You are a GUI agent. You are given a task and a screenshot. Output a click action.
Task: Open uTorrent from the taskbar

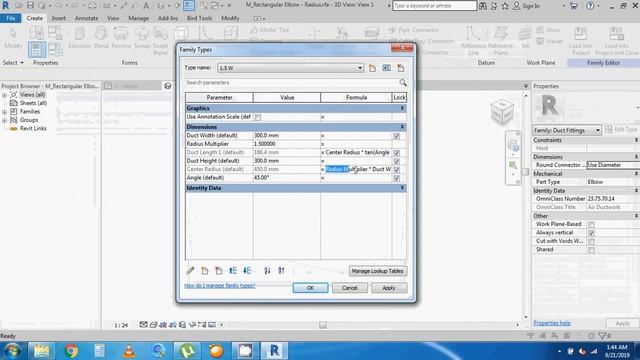click(x=187, y=351)
